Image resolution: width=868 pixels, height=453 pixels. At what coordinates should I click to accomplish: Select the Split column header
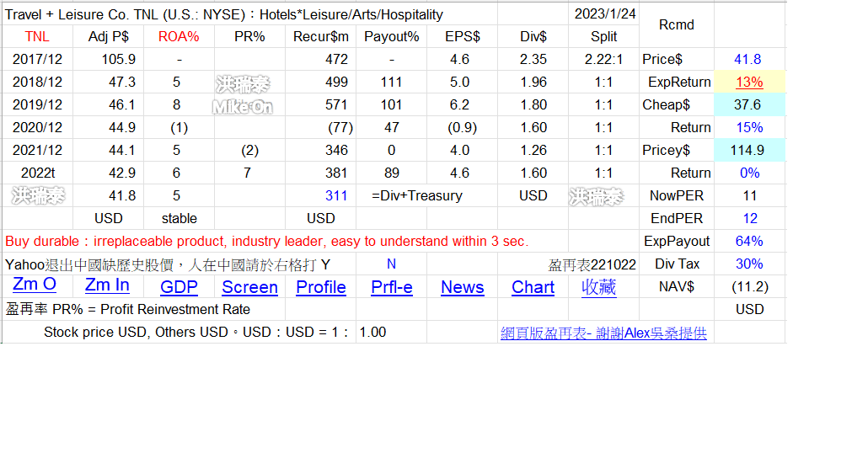pos(603,36)
